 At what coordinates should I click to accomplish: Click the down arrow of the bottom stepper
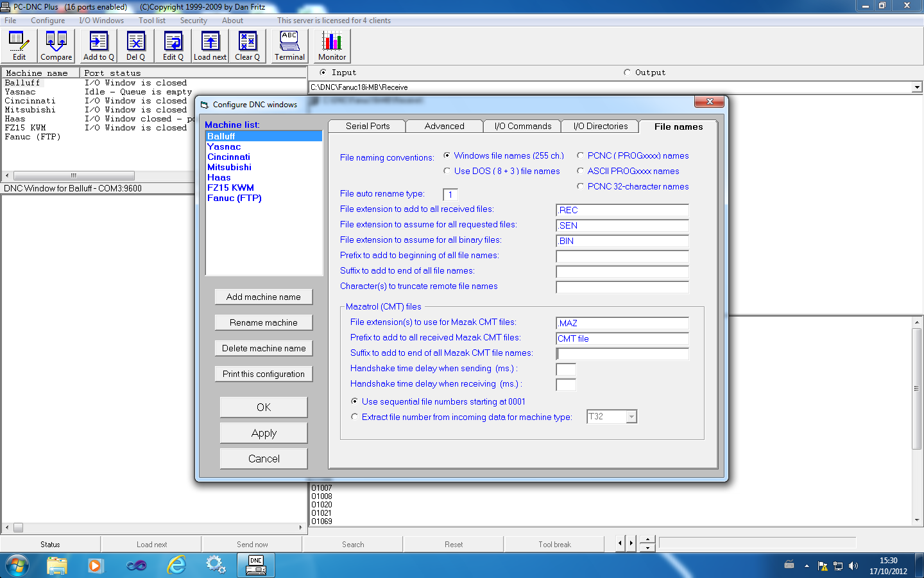click(x=647, y=548)
